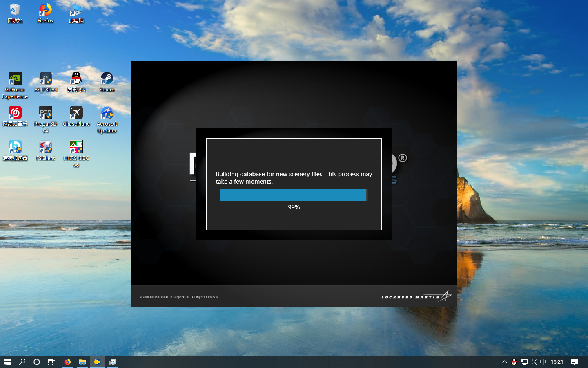The width and height of the screenshot is (588, 368).
Task: Select the AS_P3Dv4 desktop shortcut
Action: [x=46, y=82]
